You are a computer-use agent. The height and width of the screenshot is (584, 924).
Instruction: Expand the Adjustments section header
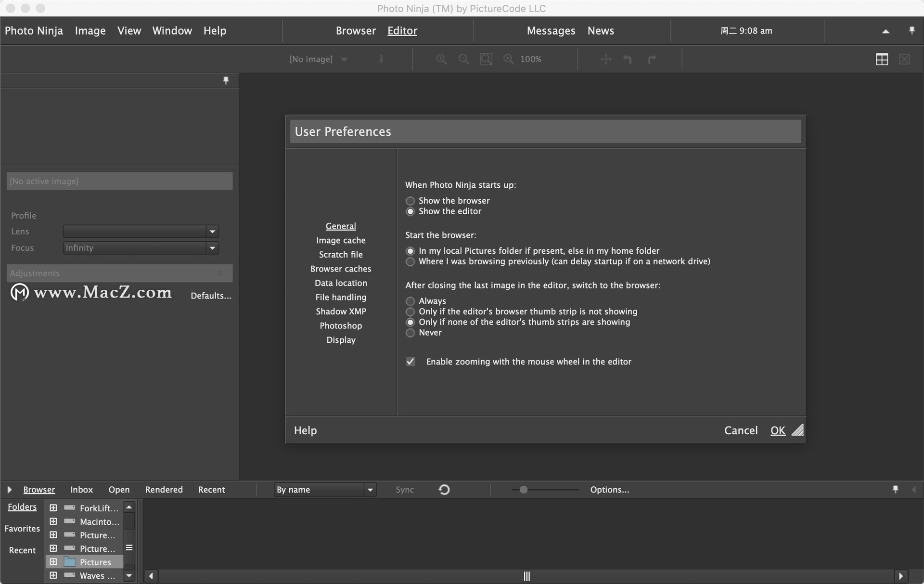click(x=119, y=273)
